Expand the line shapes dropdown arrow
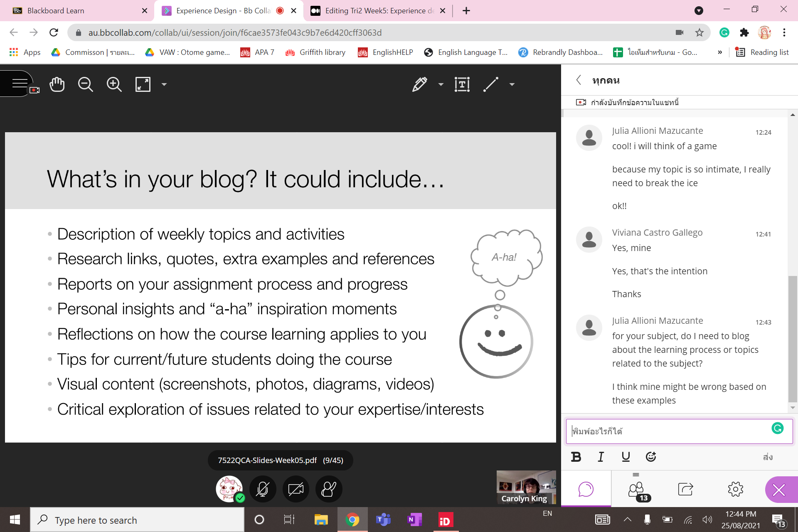The image size is (798, 532). click(x=512, y=84)
